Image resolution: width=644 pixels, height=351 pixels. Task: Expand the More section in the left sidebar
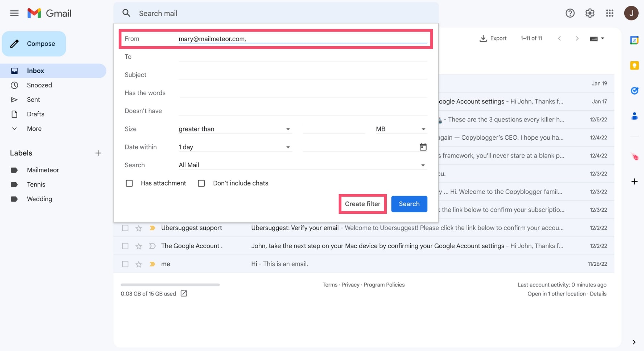click(x=34, y=129)
